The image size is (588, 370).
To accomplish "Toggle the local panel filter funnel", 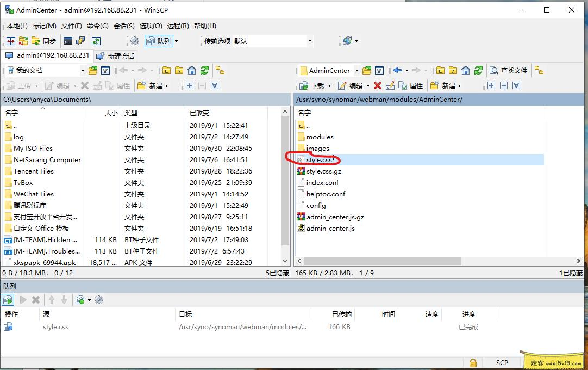I will pyautogui.click(x=106, y=71).
